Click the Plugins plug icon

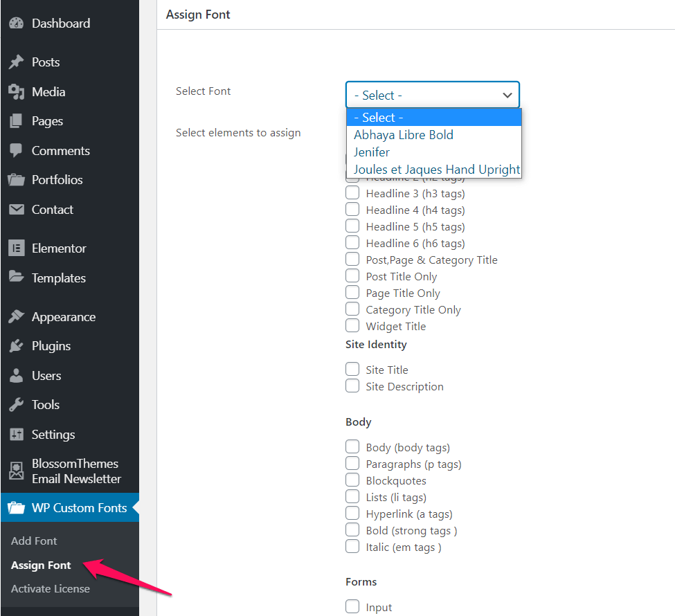(16, 346)
